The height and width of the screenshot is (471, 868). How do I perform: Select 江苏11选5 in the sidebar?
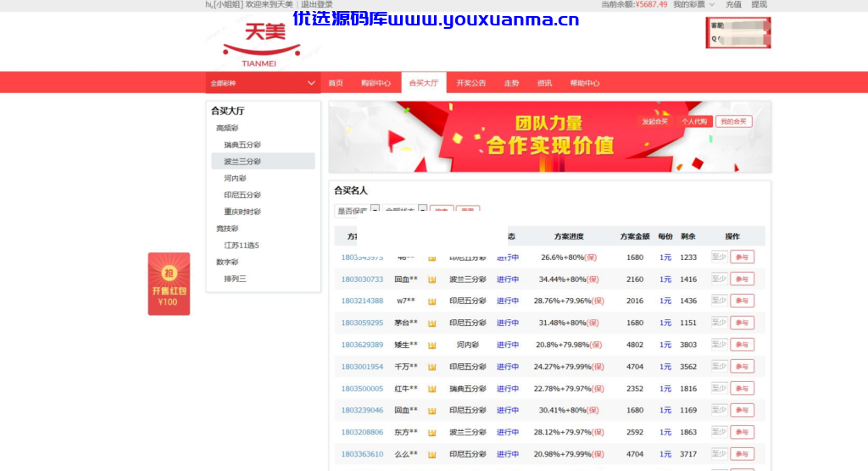click(x=242, y=245)
